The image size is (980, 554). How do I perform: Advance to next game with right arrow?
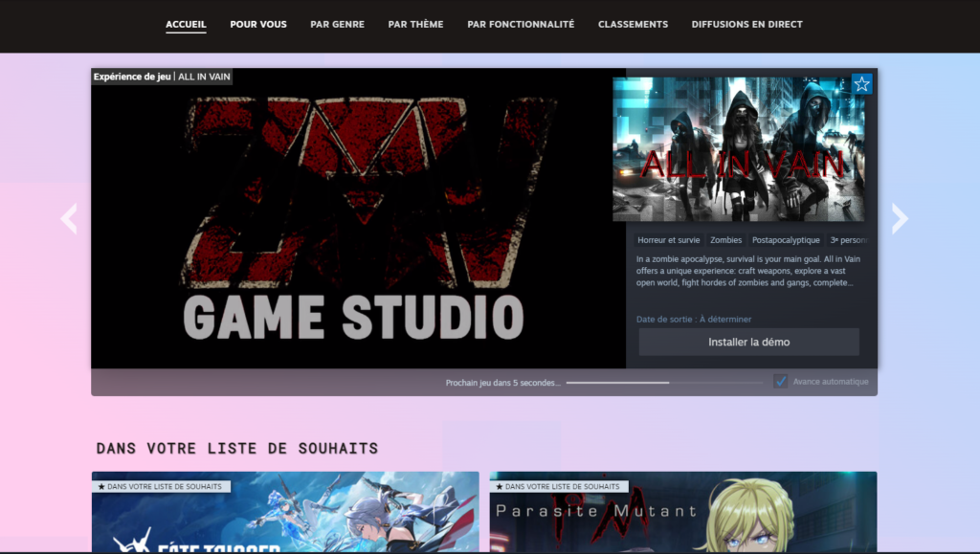point(900,219)
